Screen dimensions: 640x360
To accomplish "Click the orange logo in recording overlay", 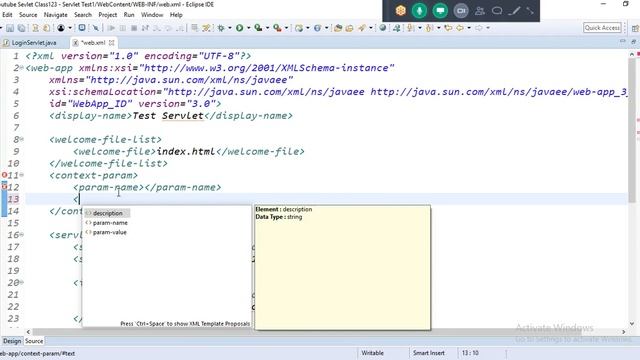I will (x=400, y=11).
